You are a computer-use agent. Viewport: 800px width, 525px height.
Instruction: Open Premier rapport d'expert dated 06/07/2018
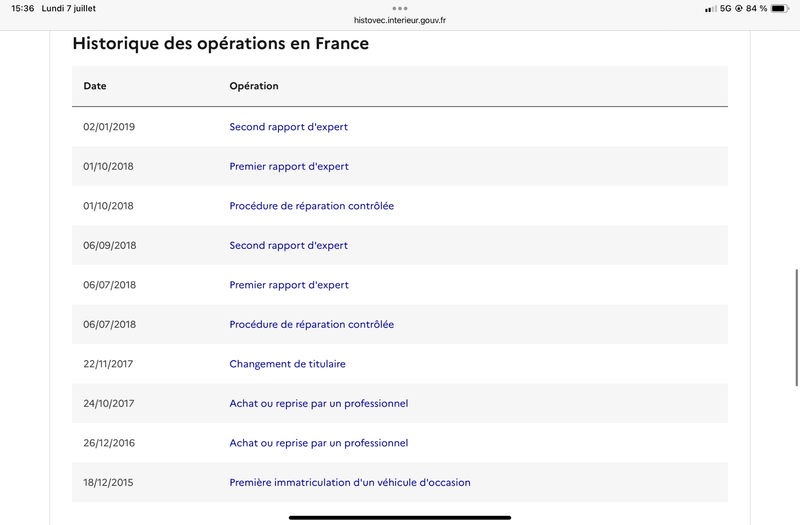pyautogui.click(x=289, y=285)
